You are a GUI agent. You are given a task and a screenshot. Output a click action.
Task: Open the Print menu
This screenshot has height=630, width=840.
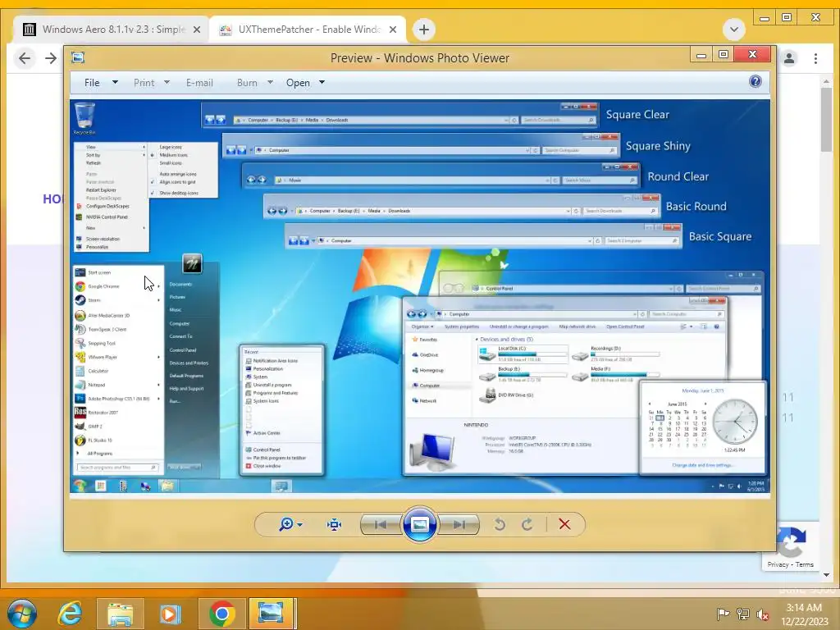(144, 83)
